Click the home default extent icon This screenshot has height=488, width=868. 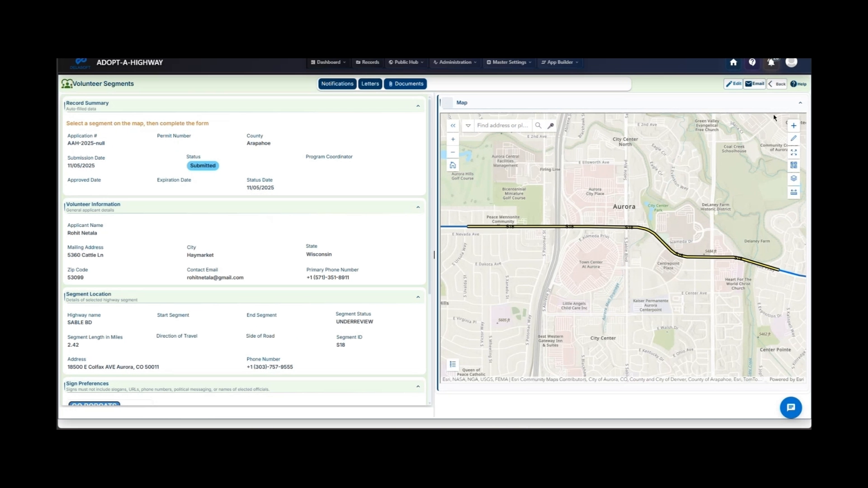point(453,165)
